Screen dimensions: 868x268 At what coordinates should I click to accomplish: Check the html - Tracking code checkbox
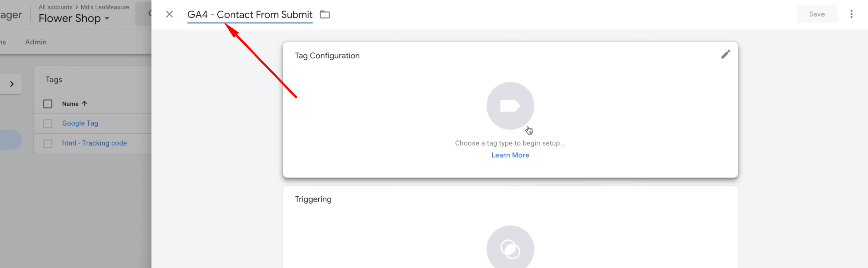pyautogui.click(x=48, y=144)
